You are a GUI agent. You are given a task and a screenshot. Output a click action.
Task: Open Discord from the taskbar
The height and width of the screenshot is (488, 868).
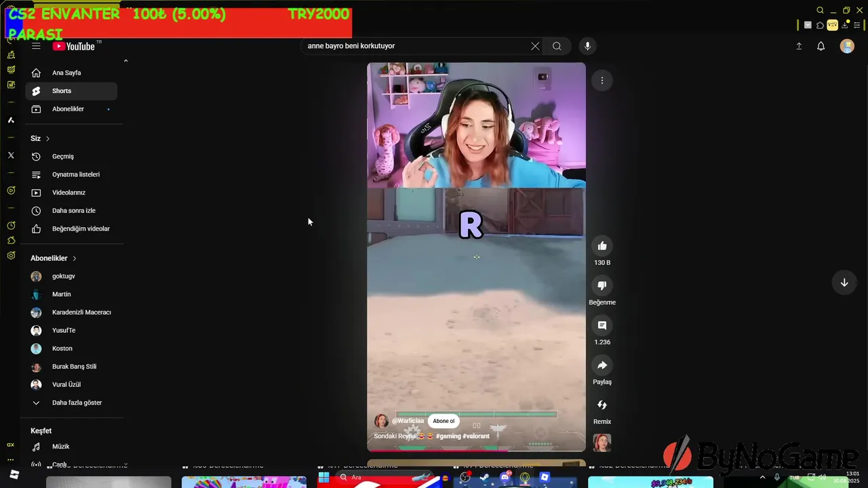505,477
